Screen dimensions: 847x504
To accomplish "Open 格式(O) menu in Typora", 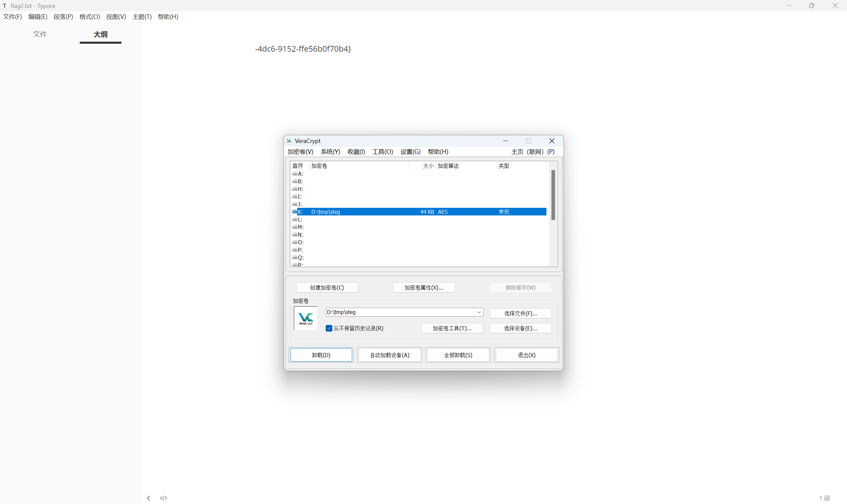I will click(x=90, y=17).
